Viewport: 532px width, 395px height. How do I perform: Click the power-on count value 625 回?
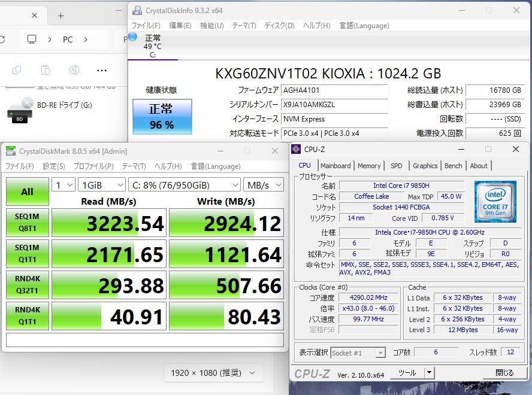point(495,133)
